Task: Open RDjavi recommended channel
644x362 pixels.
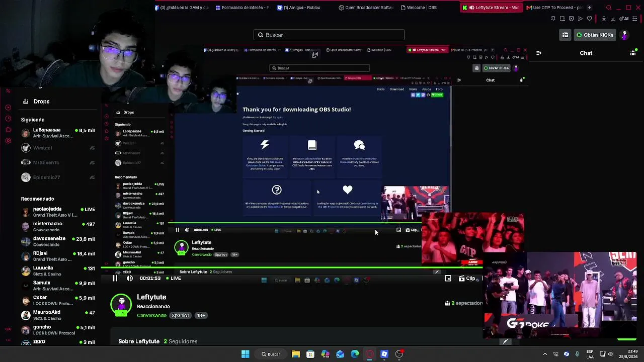Action: [x=58, y=256]
